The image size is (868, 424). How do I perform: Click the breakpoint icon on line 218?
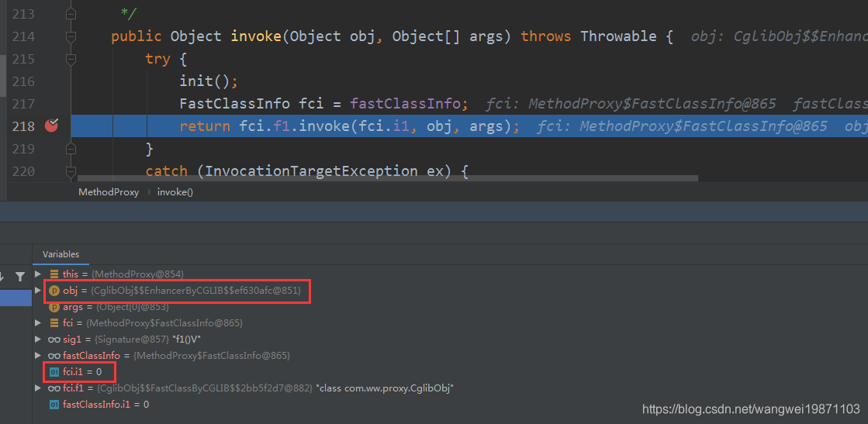tap(51, 126)
